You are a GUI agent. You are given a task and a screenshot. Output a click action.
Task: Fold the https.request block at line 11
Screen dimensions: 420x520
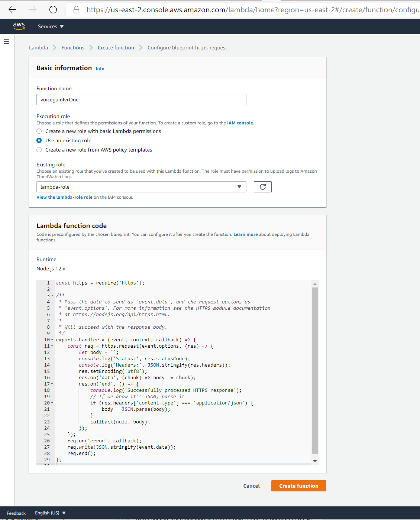click(52, 346)
